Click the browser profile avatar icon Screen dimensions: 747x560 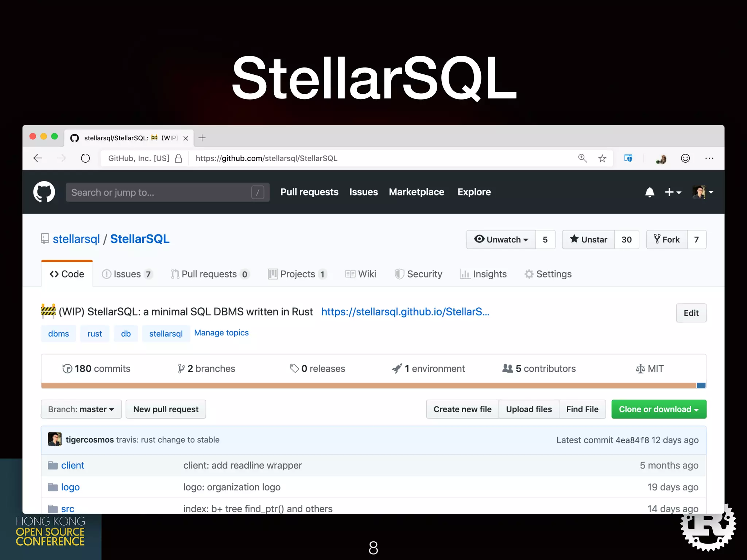(x=661, y=159)
